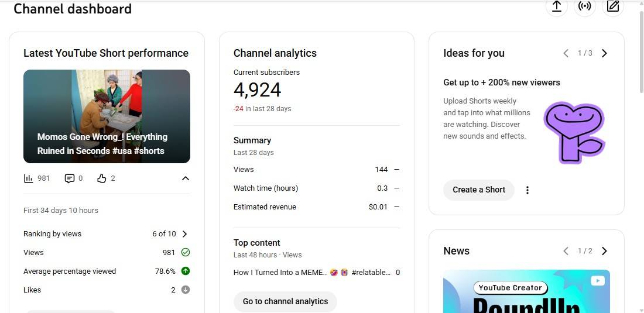Click the views bar chart icon
Viewport: 644px width, 313px height.
28,178
